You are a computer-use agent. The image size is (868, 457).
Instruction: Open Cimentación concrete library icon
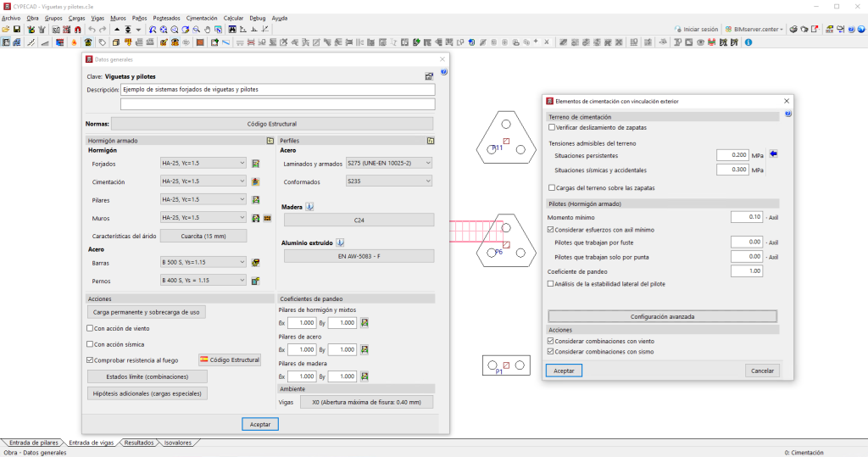coord(256,181)
